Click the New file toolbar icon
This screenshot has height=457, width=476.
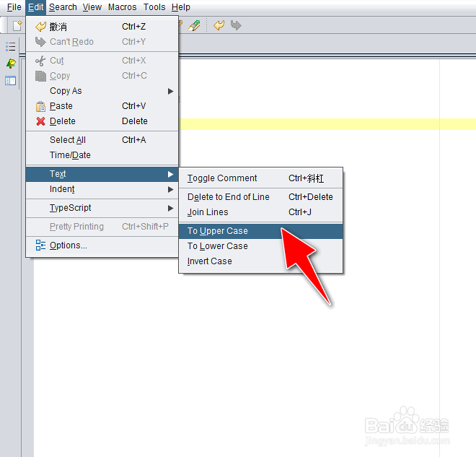pos(17,25)
